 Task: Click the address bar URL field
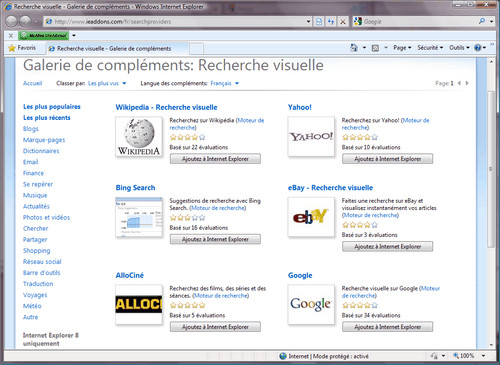coord(178,22)
